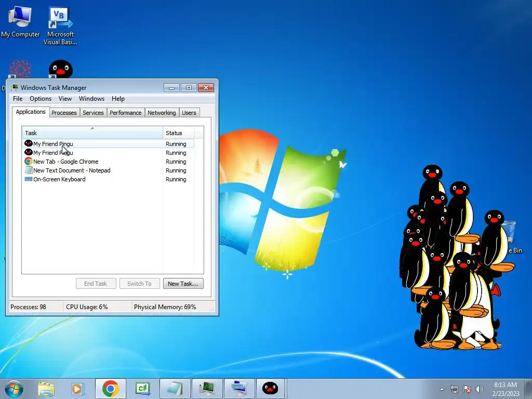Switch to the Users tab

[x=189, y=113]
